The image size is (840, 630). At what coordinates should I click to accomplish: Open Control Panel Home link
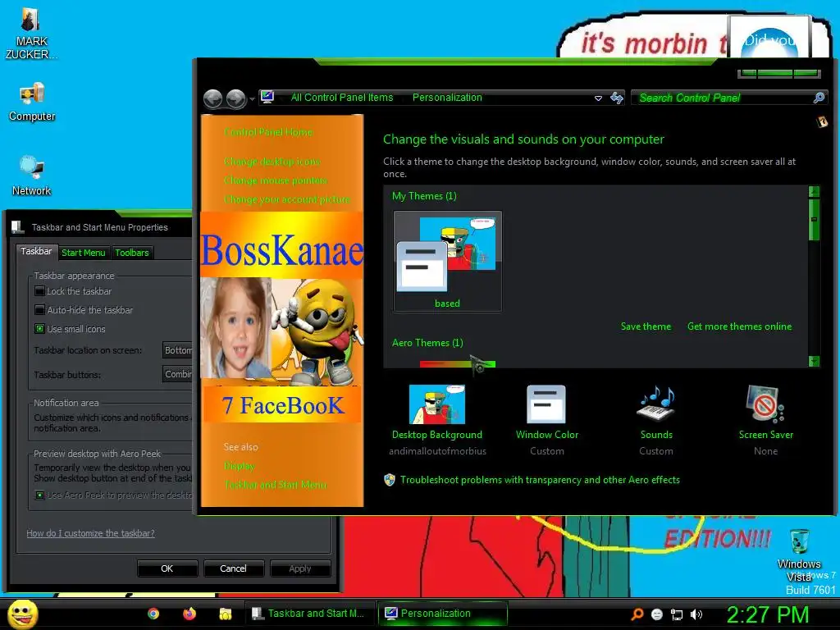click(268, 132)
